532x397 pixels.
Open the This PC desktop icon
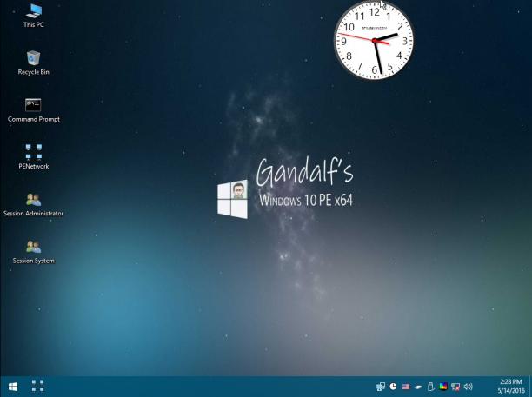point(34,16)
